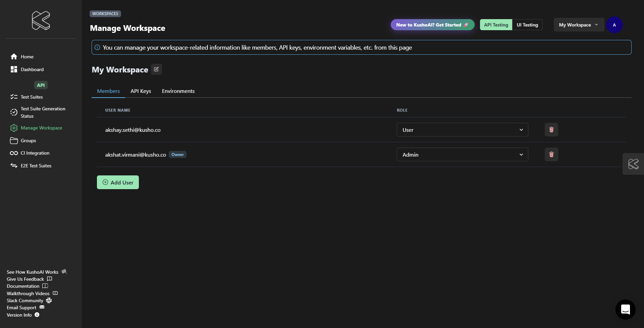644x328 pixels.
Task: Switch to the API Keys tab
Action: pyautogui.click(x=141, y=91)
